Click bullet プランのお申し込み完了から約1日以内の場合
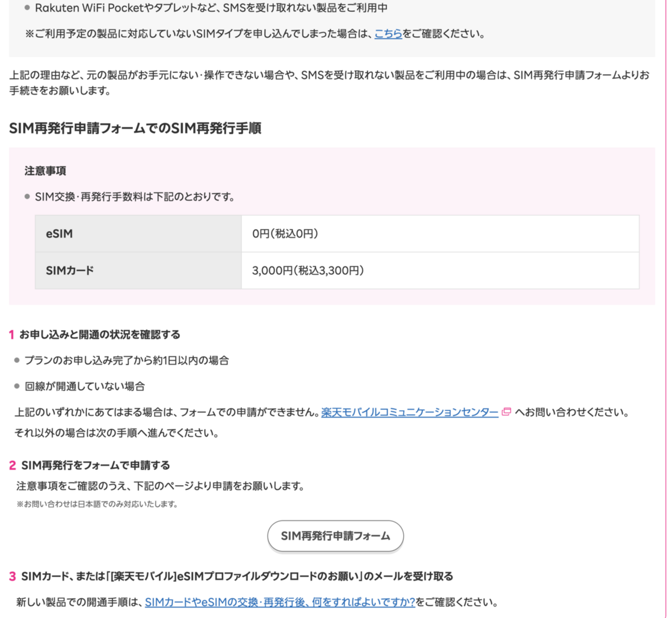This screenshot has height=618, width=672. pyautogui.click(x=127, y=361)
